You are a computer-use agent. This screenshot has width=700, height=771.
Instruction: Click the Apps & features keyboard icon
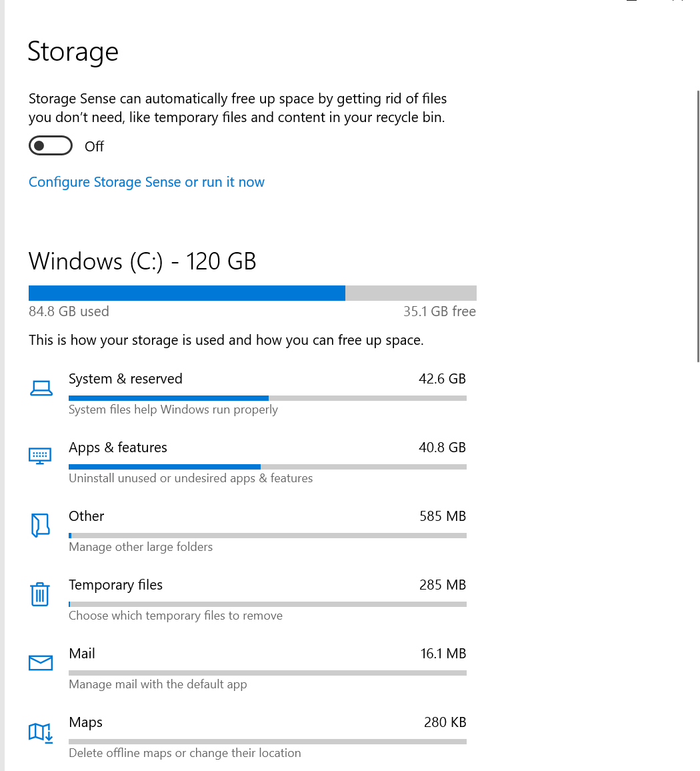coord(40,456)
